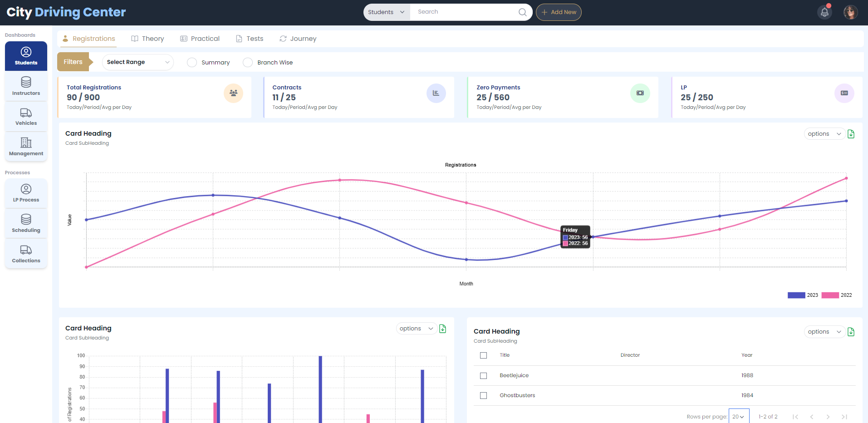Switch to the Theory tab
This screenshot has width=868, height=423.
(x=147, y=39)
